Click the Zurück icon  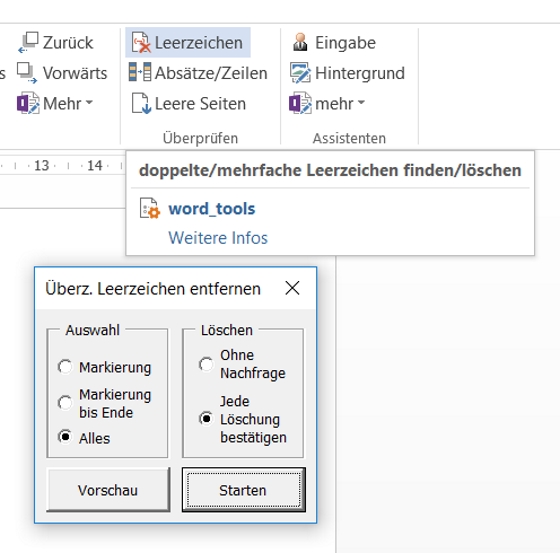pos(28,42)
